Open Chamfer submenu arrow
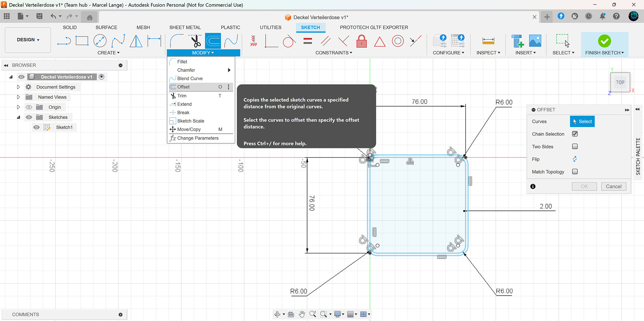 pos(229,70)
